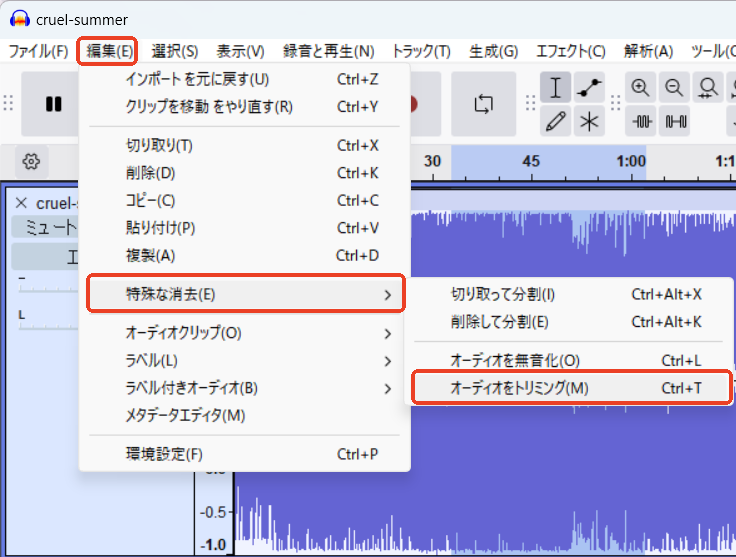Open the エフェクト(C) menu
The width and height of the screenshot is (736, 557).
[570, 51]
